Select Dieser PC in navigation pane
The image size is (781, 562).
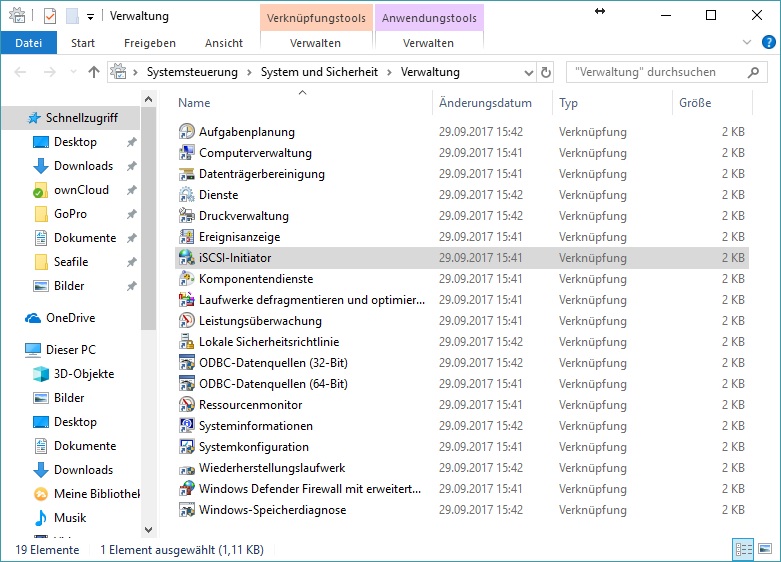tap(60, 350)
